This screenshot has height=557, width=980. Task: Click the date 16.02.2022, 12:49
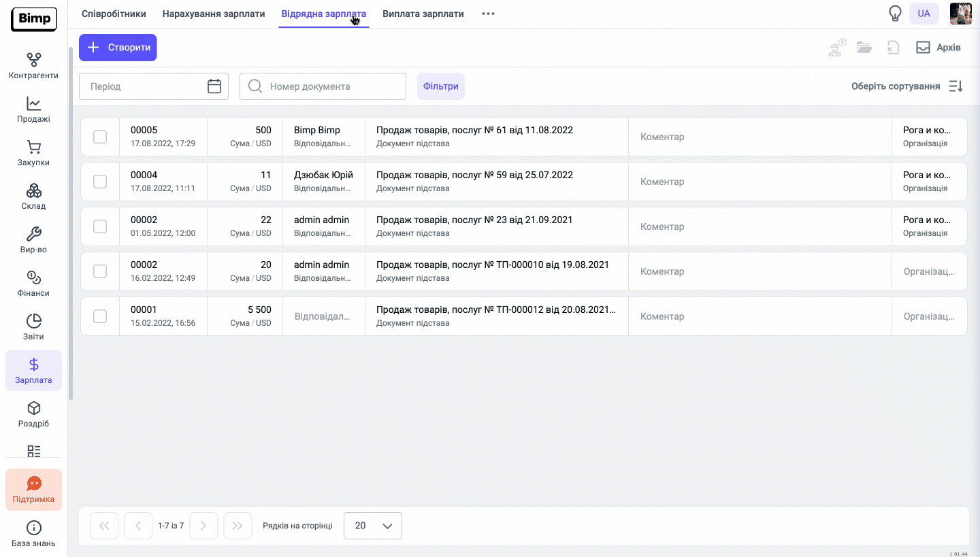[x=163, y=278]
